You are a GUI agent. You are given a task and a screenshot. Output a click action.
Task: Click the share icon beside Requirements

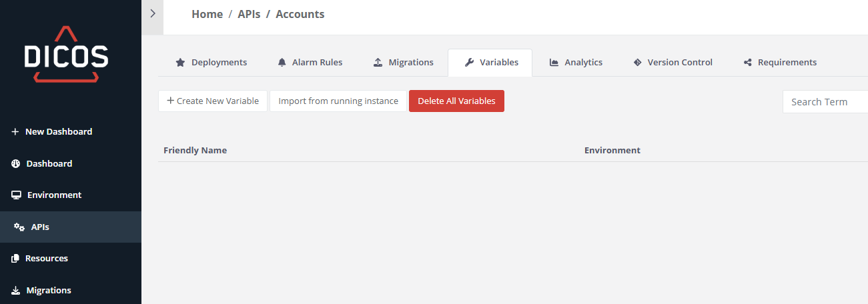(747, 63)
